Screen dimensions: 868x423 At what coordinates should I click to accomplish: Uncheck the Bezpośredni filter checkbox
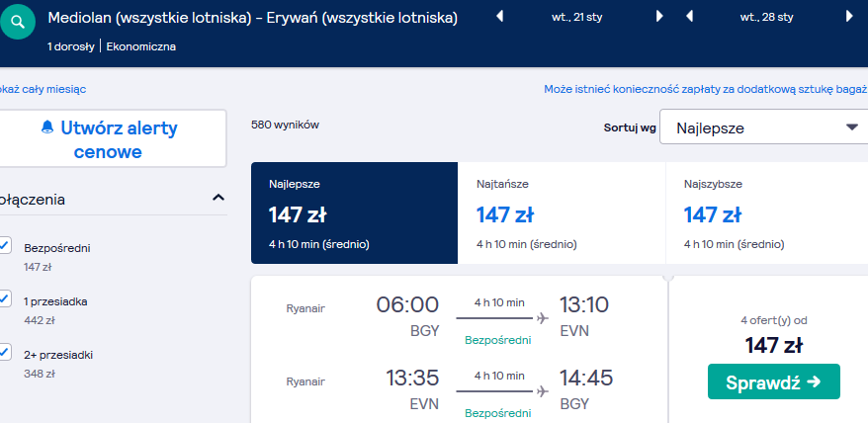coord(4,245)
